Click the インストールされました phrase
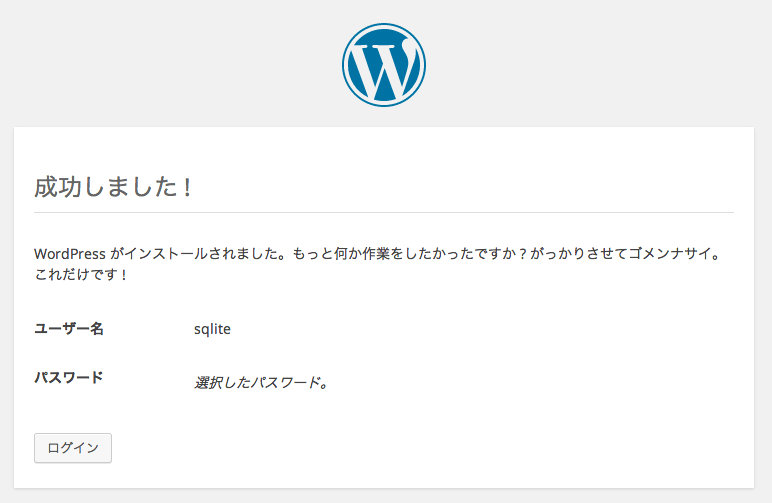The image size is (772, 503). 197,254
